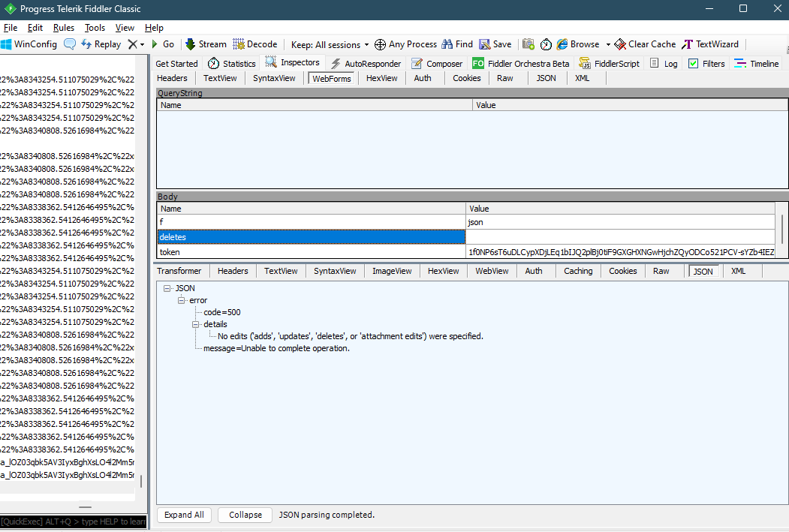The height and width of the screenshot is (532, 789).
Task: Clear the browser cache
Action: pos(644,44)
